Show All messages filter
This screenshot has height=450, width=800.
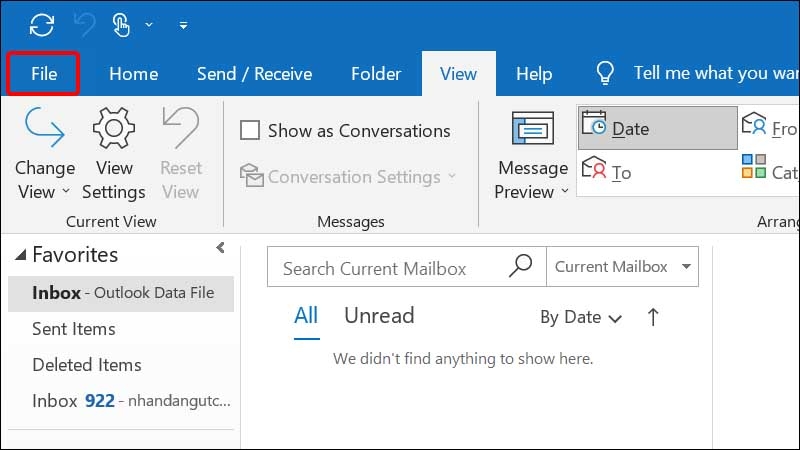[x=306, y=316]
